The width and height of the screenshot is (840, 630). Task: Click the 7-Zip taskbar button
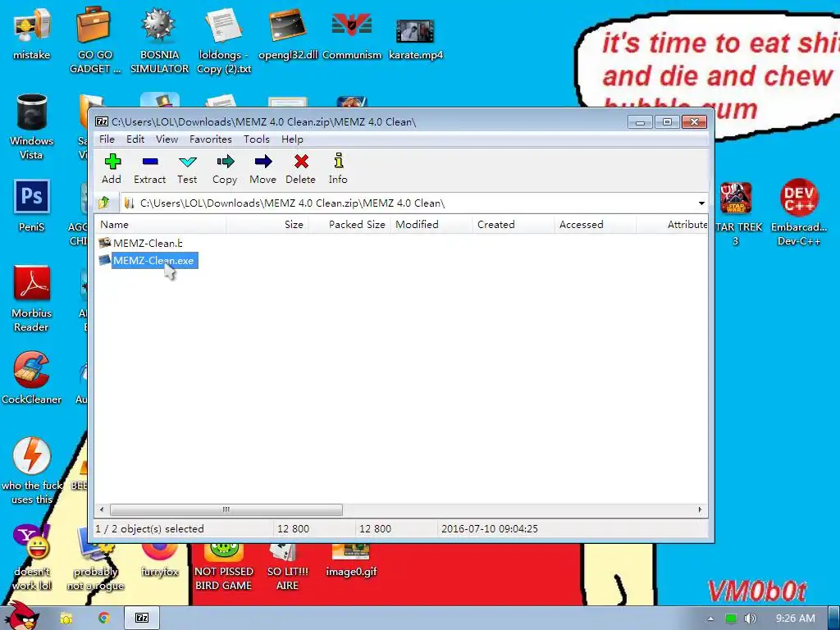pyautogui.click(x=141, y=618)
